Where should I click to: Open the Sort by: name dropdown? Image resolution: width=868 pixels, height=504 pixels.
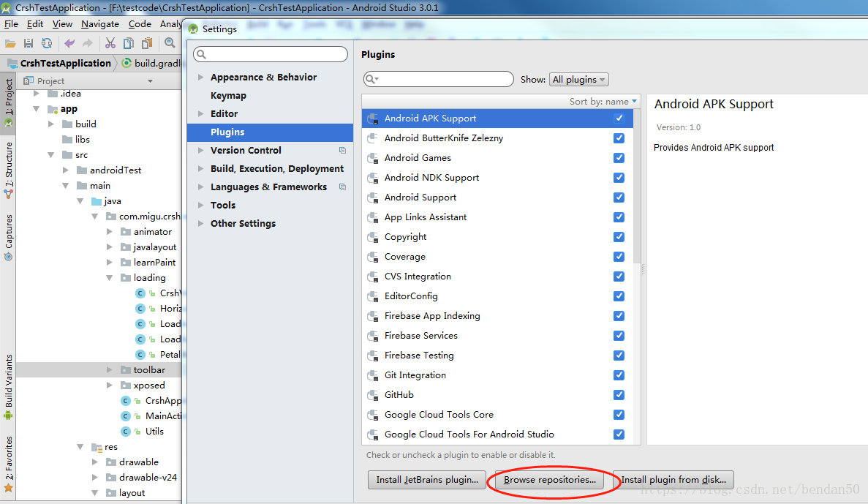603,102
